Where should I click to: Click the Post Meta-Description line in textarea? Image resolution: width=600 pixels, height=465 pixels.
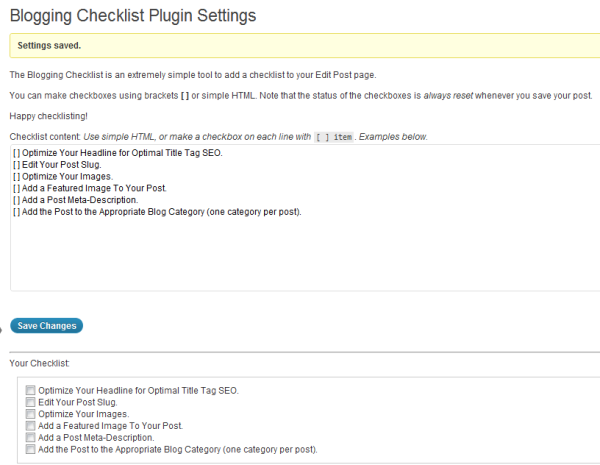coord(76,200)
